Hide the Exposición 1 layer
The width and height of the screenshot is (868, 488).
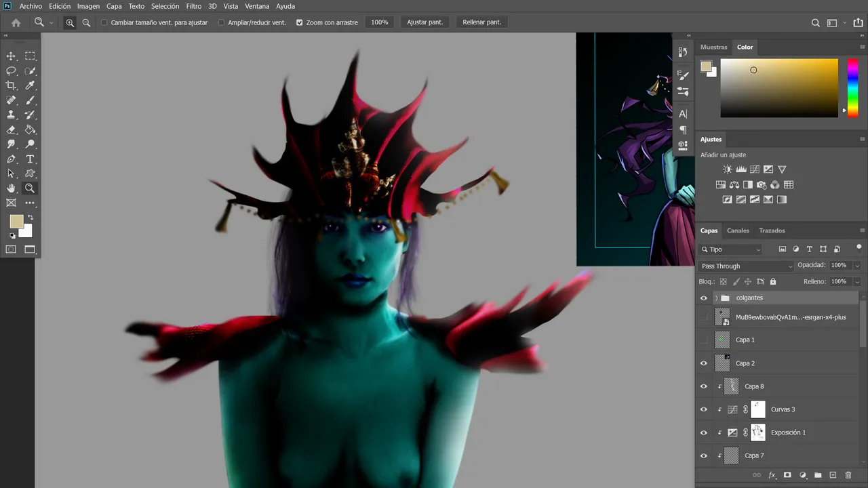click(x=704, y=432)
